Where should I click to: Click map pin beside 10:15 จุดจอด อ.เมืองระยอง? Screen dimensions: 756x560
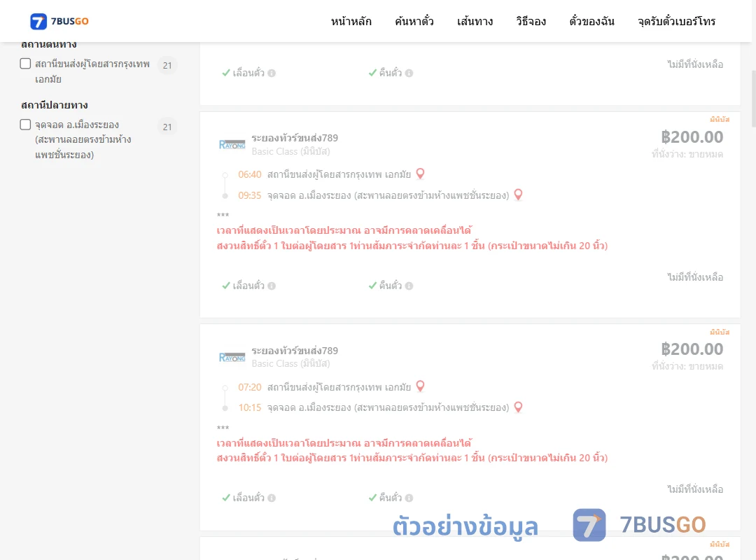coord(518,407)
